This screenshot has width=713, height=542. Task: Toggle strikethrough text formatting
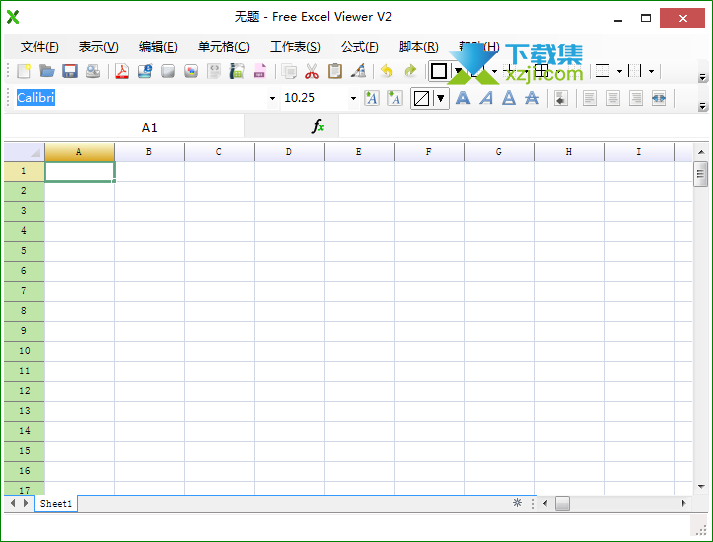click(x=532, y=98)
